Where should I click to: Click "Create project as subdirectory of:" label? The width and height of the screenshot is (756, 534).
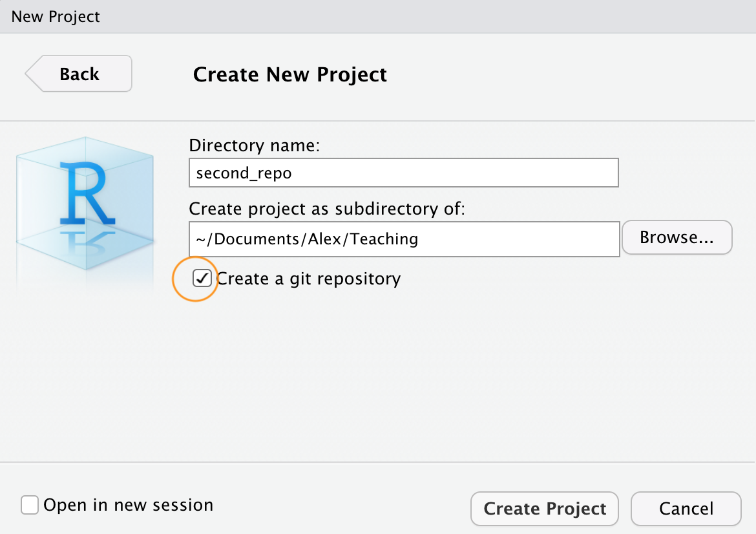[327, 209]
